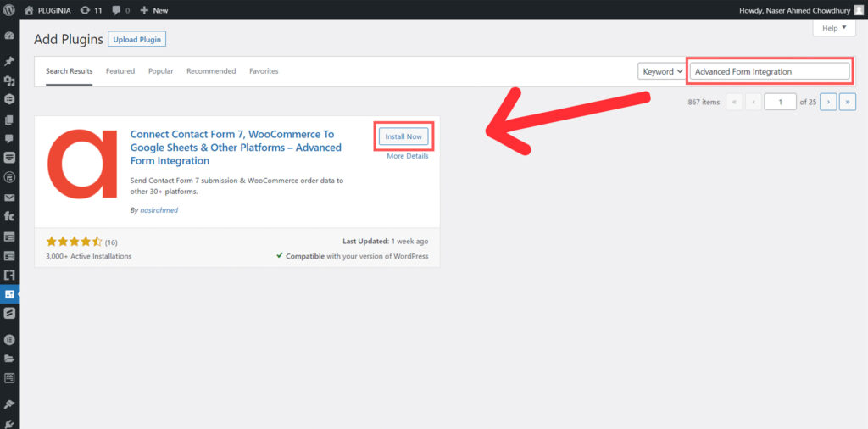868x429 pixels.
Task: Click the hexagon icon in the sidebar
Action: [x=8, y=100]
